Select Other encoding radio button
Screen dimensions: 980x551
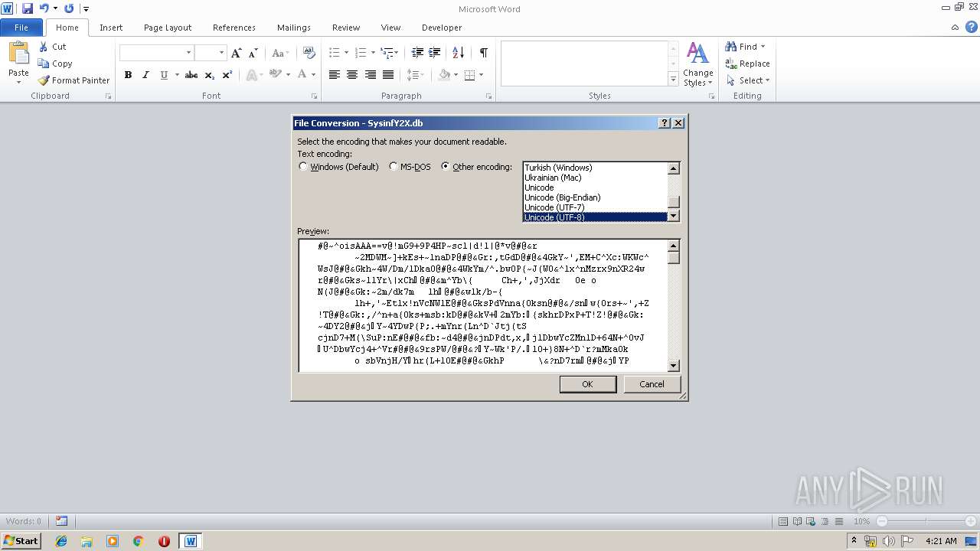(x=446, y=166)
